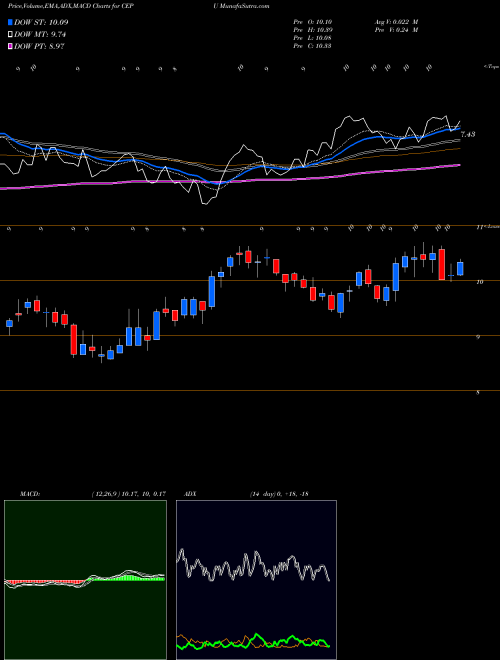Viewport: 500px width, 660px height.
Task: Click the blue DOW ST legend swatch
Action: tap(10, 22)
